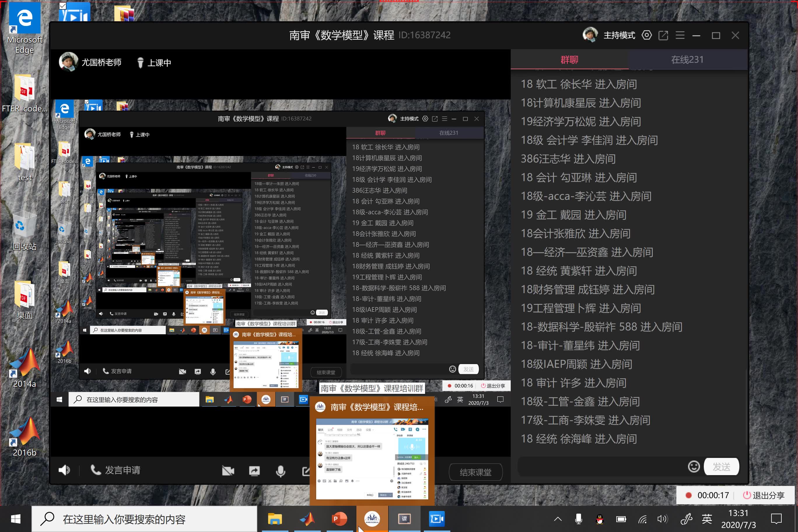Screen dimensions: 798x532
Task: Click the pop-out window icon in title bar
Action: [663, 35]
